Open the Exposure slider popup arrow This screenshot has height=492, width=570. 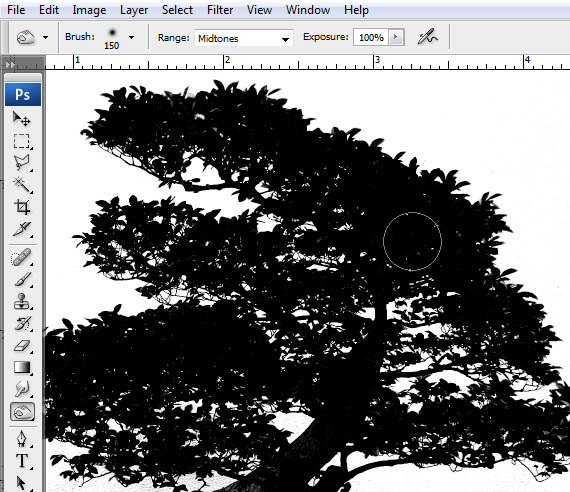point(396,37)
